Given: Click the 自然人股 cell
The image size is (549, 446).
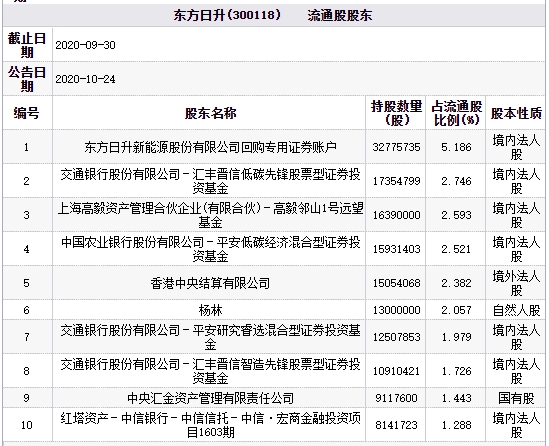Looking at the screenshot, I should coord(516,310).
